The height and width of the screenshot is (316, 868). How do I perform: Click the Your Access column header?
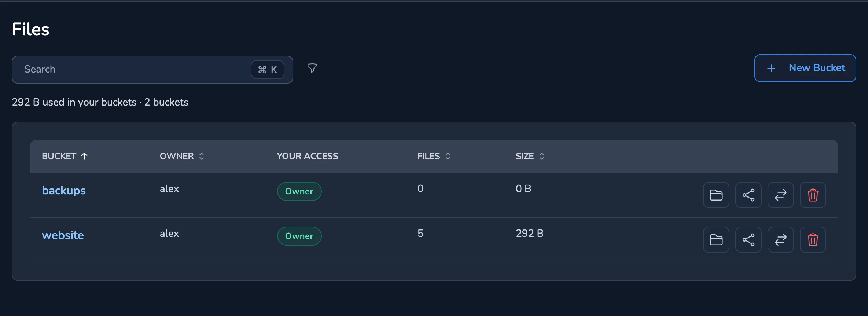pyautogui.click(x=308, y=156)
